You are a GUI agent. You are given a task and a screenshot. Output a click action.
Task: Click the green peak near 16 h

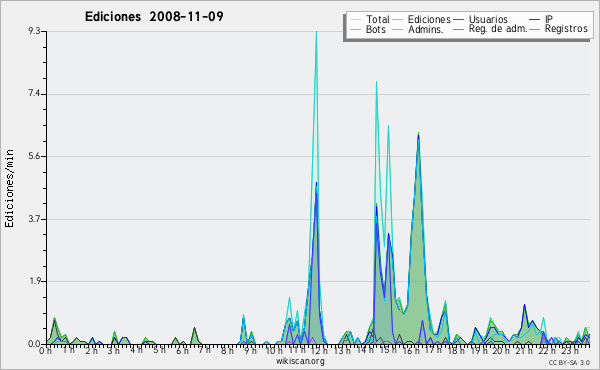pos(418,134)
